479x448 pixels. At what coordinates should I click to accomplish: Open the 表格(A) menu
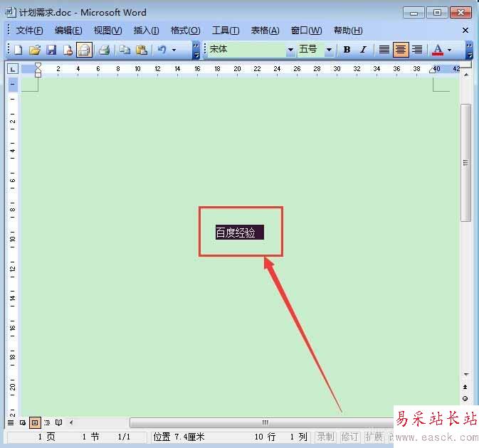[265, 30]
